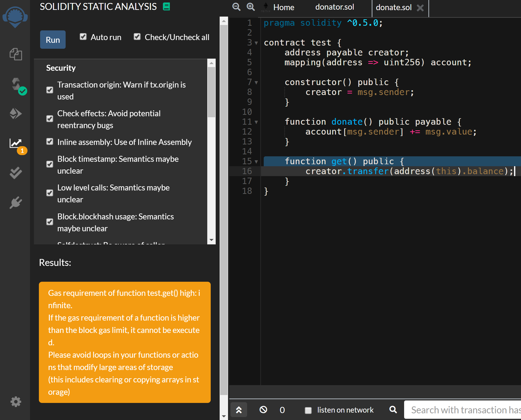Open the File explorers panel icon

click(16, 54)
